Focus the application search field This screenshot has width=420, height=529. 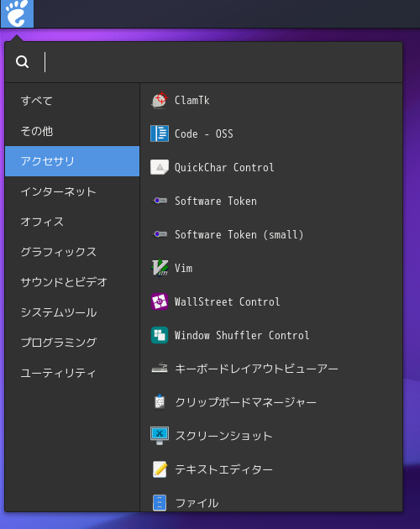pyautogui.click(x=203, y=62)
